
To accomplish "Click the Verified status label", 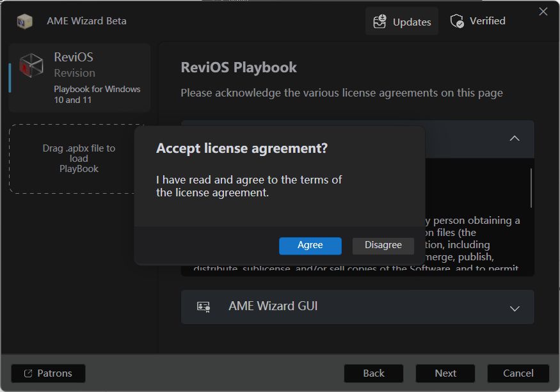I will pos(488,21).
